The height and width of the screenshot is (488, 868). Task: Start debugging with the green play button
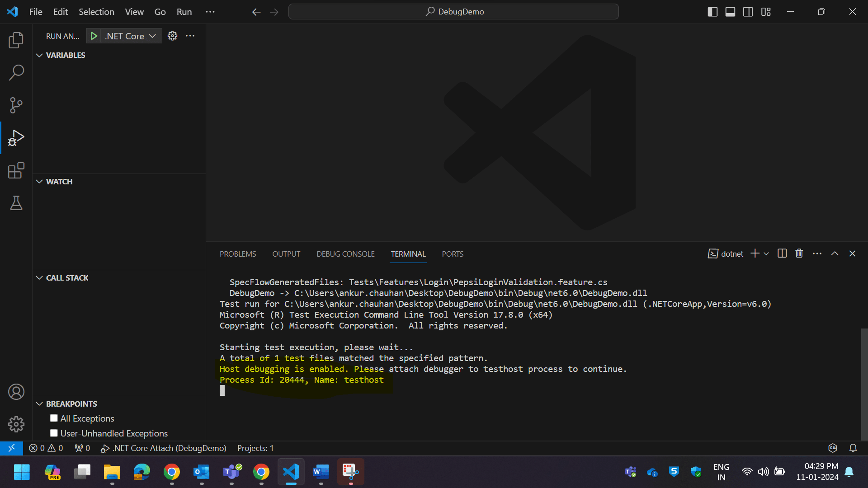point(94,36)
